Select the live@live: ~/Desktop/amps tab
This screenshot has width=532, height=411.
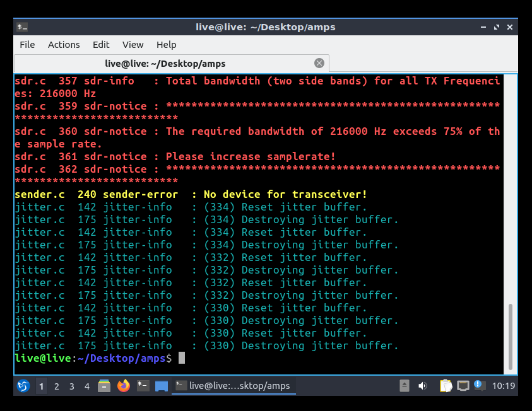click(x=172, y=64)
